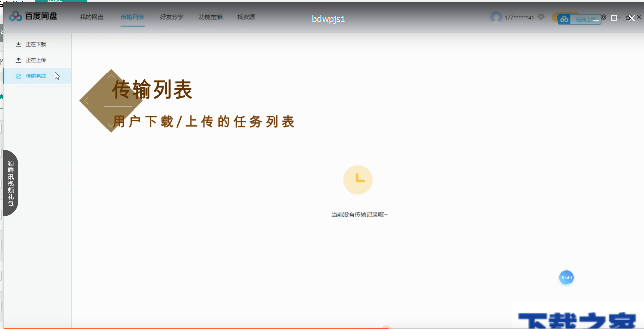Open the 好友分享 menu item
Viewport: 644px width, 329px height.
[172, 17]
